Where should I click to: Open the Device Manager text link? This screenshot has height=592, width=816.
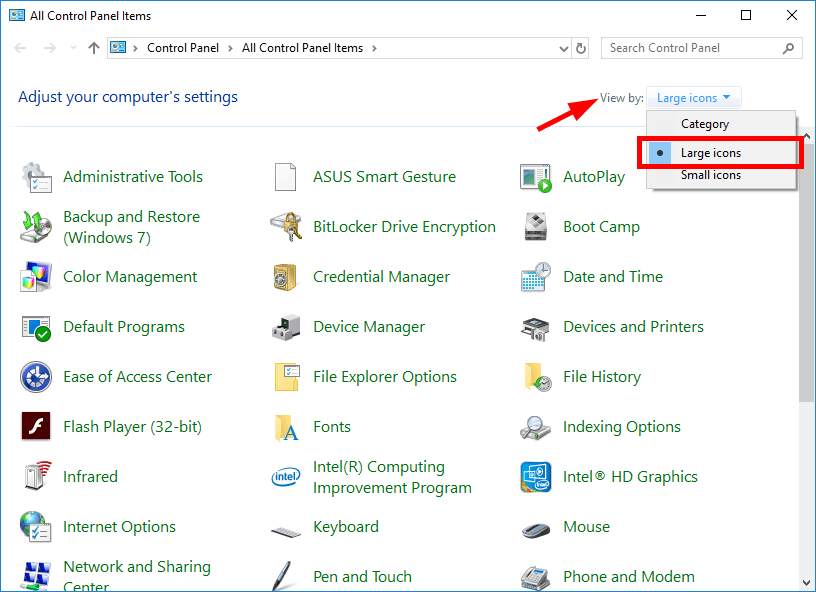pyautogui.click(x=369, y=327)
